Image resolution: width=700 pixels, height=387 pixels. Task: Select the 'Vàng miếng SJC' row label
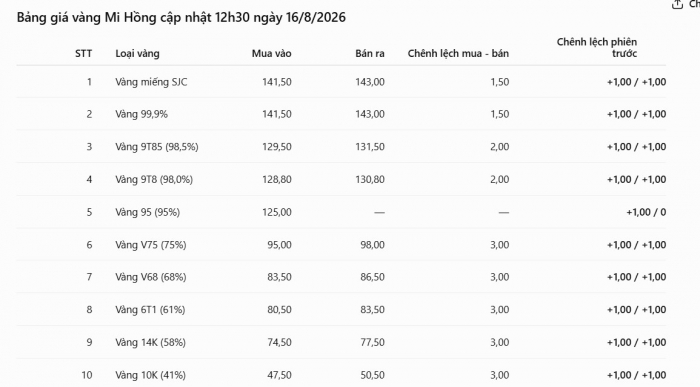[151, 82]
